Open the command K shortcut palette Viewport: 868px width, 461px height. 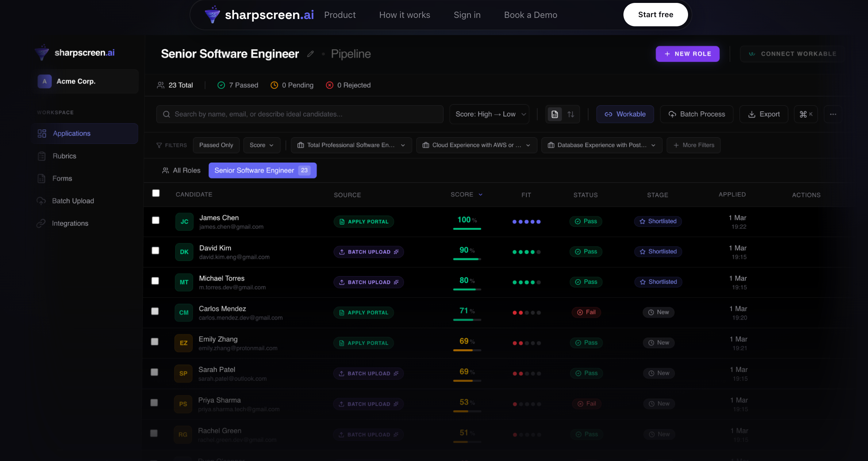[806, 114]
